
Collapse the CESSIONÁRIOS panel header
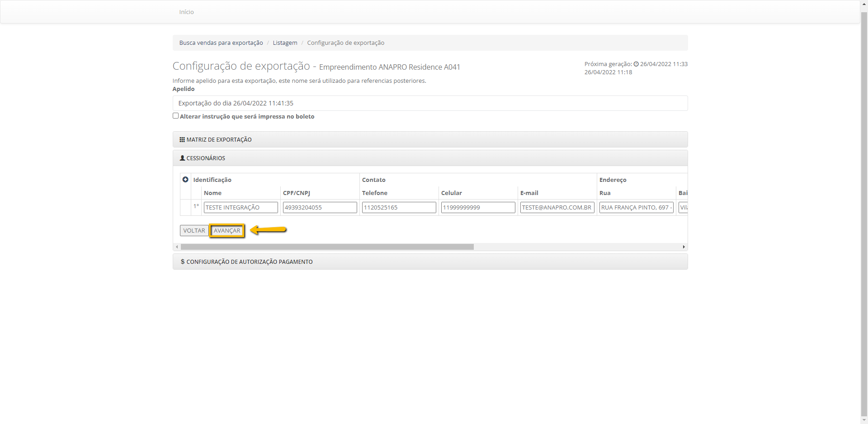point(206,158)
